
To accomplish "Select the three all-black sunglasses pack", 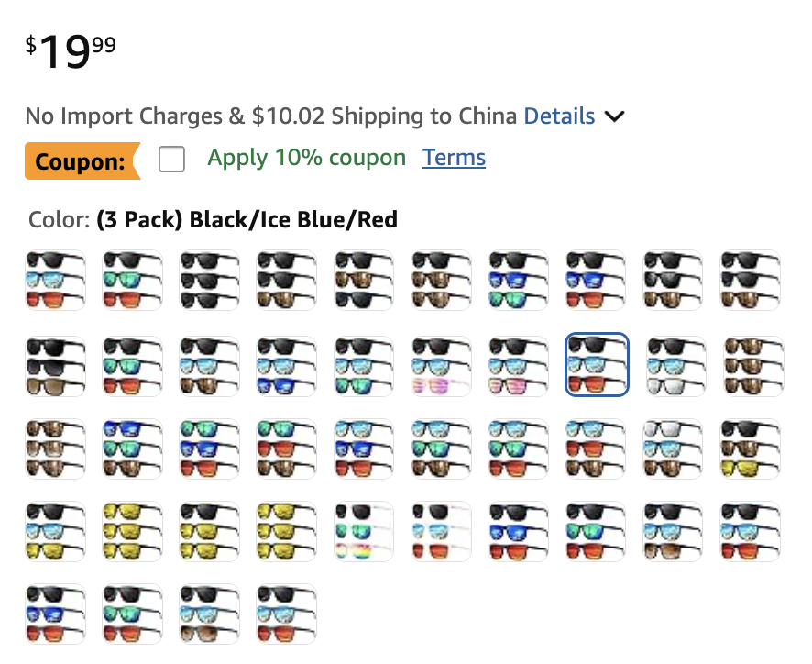I will coord(210,281).
